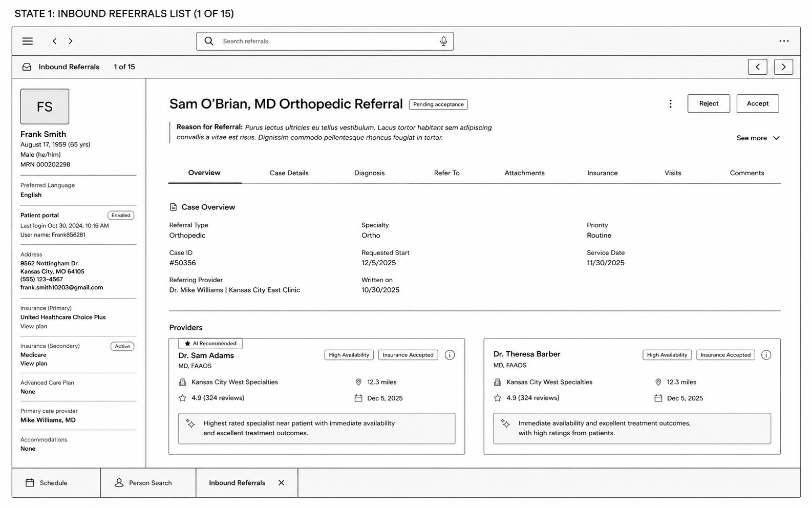The width and height of the screenshot is (812, 508).
Task: Open the Refer To tab
Action: click(446, 173)
